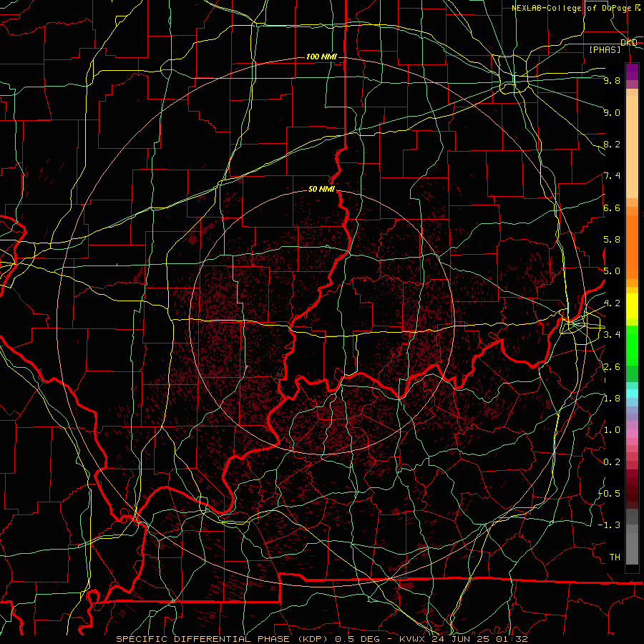Viewport: 644px width, 644px height.
Task: Select the 9.8 value on the color scale
Action: (x=612, y=80)
